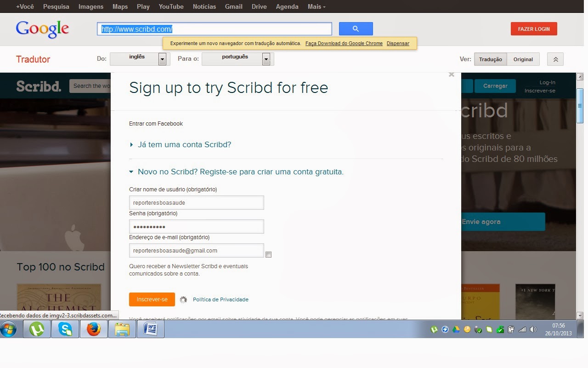Viewport: 588px width, 368px height.
Task: Open the target language português dropdown
Action: [x=238, y=59]
